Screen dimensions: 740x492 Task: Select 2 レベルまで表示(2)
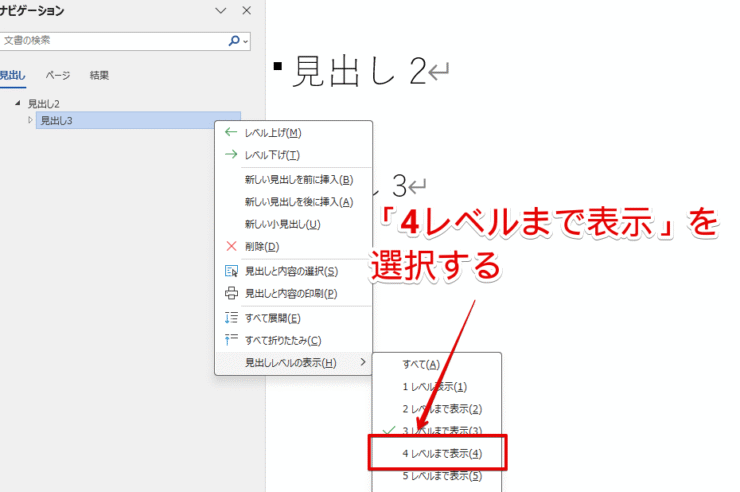pos(437,409)
